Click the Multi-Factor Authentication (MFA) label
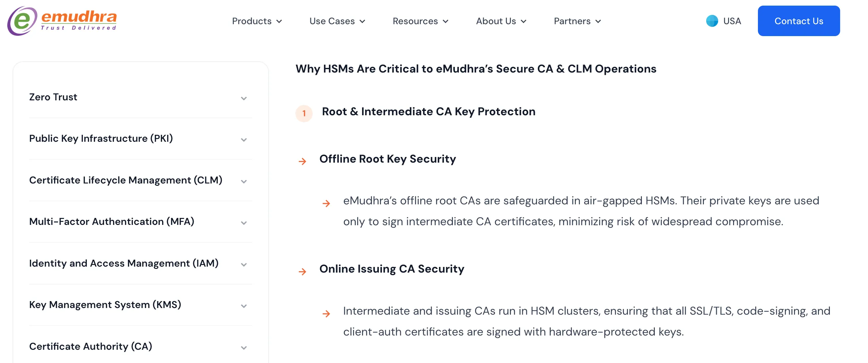This screenshot has width=868, height=363. pos(112,222)
